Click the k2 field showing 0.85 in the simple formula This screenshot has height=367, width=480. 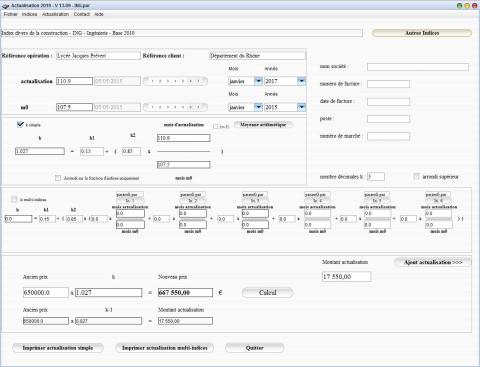point(131,151)
